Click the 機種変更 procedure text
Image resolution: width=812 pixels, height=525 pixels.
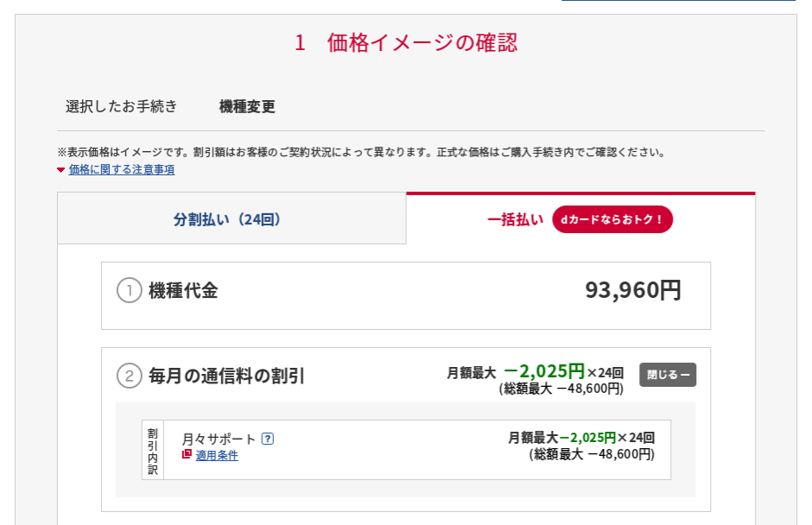[x=247, y=107]
